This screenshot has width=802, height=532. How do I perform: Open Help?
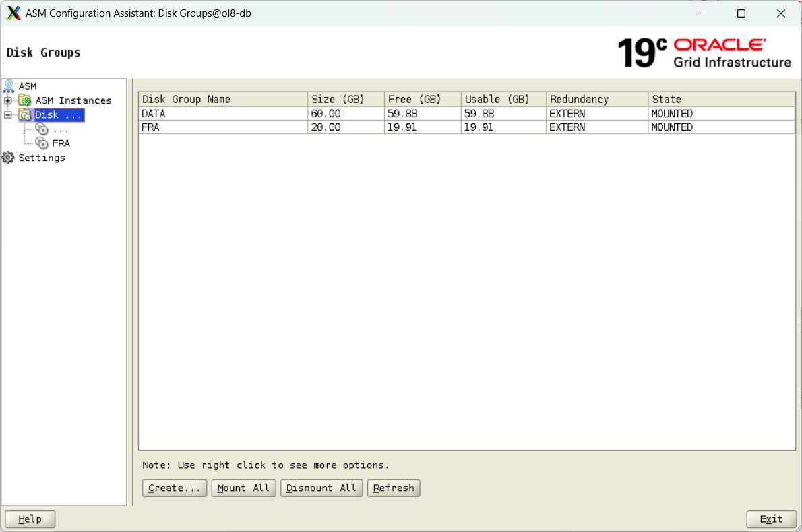30,519
